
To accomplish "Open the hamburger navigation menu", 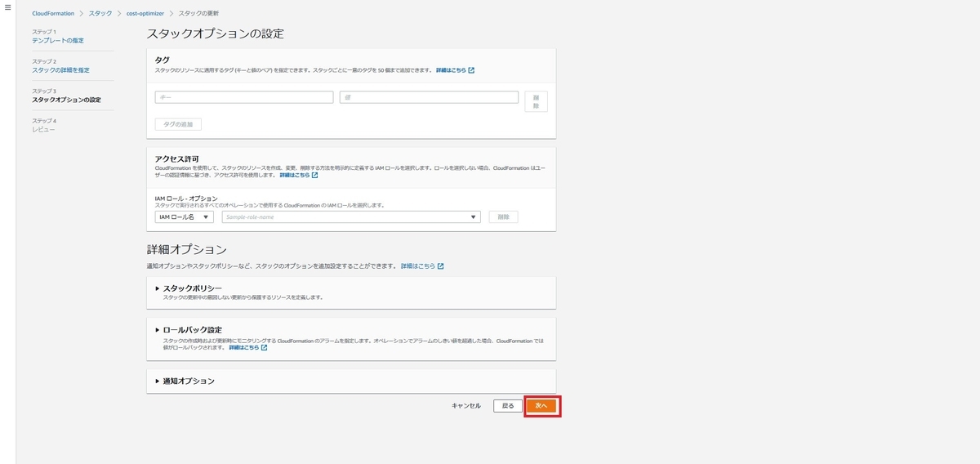I will pyautogui.click(x=7, y=7).
